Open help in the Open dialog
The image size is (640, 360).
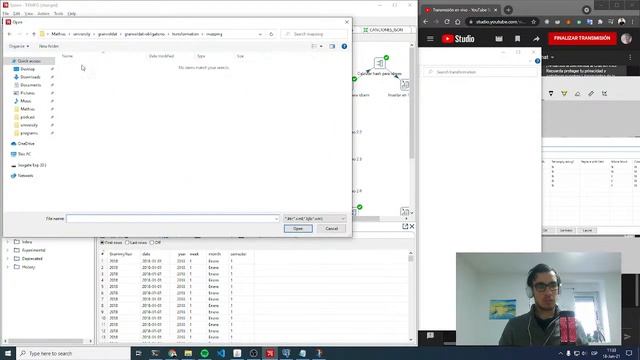[x=344, y=46]
